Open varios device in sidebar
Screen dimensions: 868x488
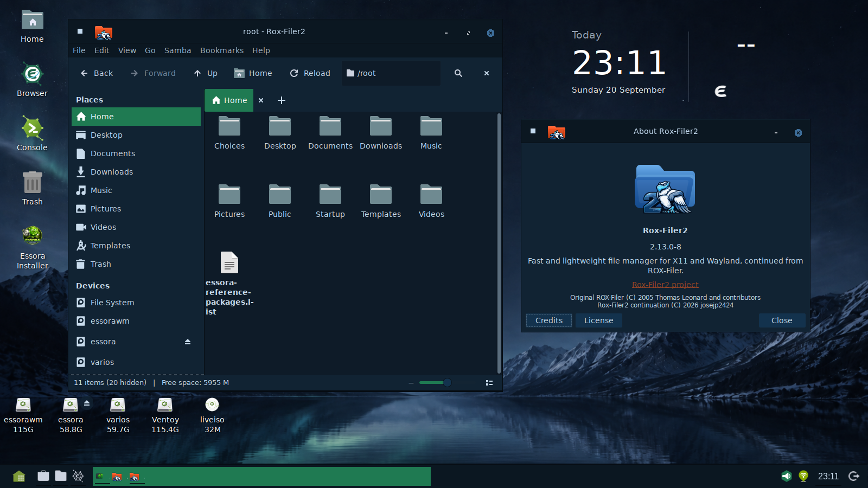tap(136, 362)
